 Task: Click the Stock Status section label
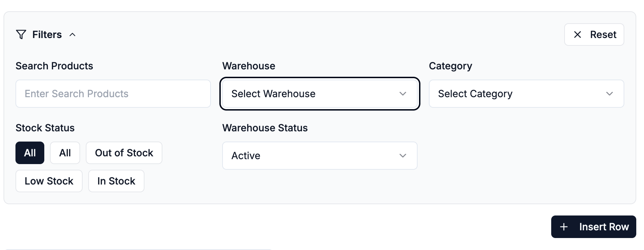45,128
